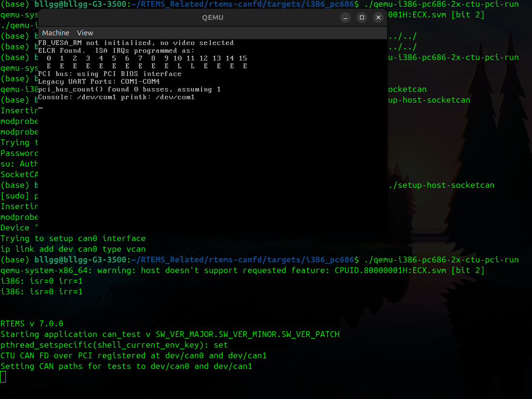Image resolution: width=532 pixels, height=399 pixels.
Task: Click the "CTU CAN FD over PCI registered" line
Action: pos(133,355)
